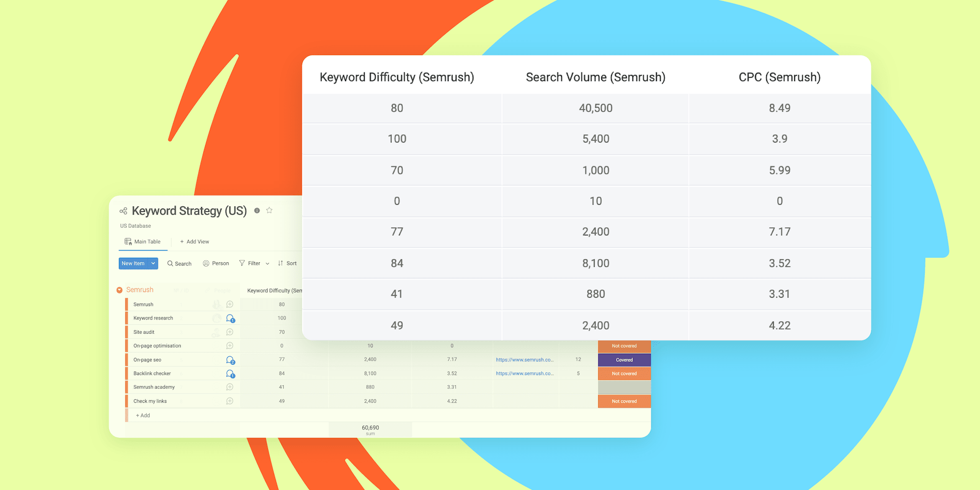This screenshot has height=490, width=980.
Task: Click + Add to add new row
Action: pos(143,415)
